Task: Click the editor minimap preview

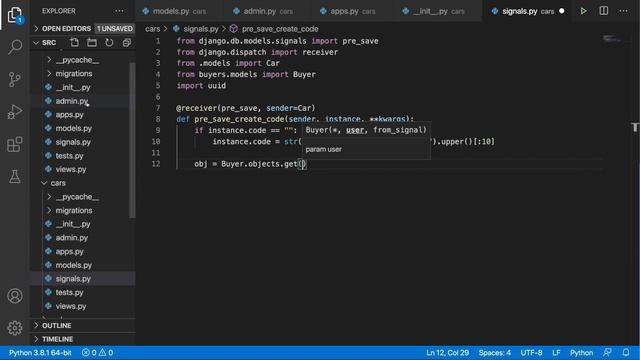Action: 616,39
